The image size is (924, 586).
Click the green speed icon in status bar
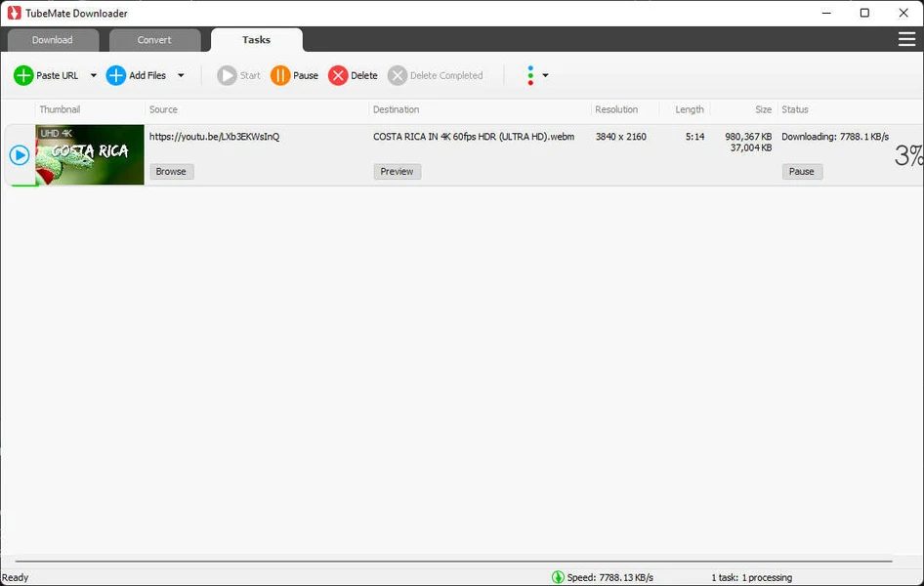click(558, 577)
